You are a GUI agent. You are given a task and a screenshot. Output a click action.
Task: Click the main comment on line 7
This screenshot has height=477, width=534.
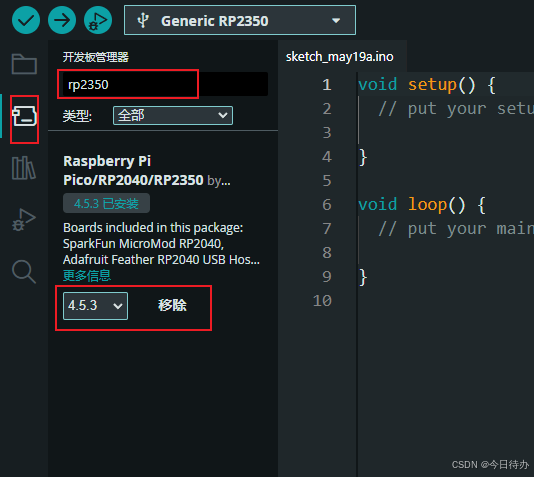click(x=456, y=229)
